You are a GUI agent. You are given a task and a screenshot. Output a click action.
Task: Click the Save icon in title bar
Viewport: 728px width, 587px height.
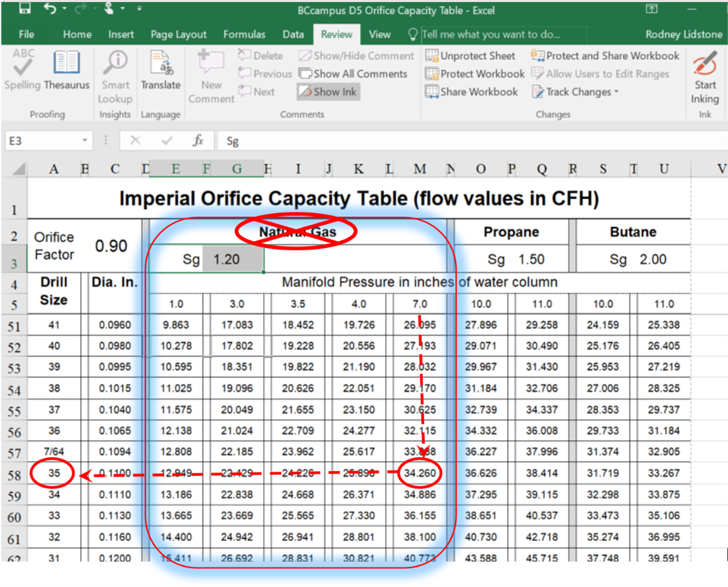click(24, 9)
